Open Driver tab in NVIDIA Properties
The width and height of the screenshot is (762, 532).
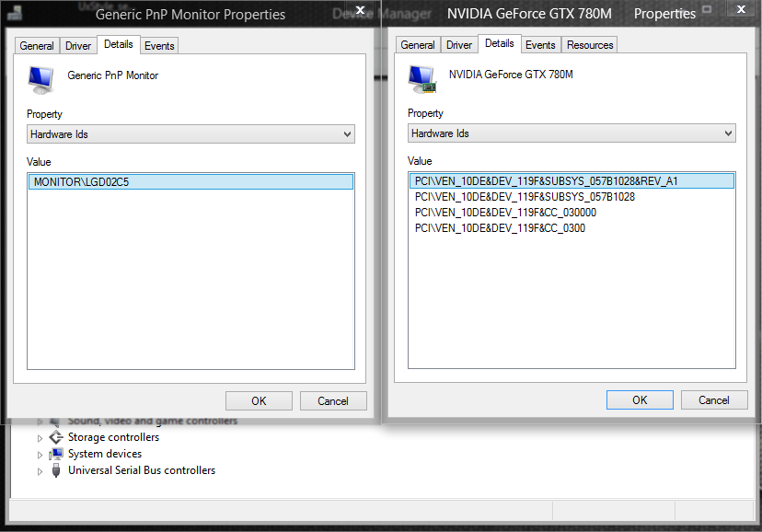pyautogui.click(x=459, y=45)
